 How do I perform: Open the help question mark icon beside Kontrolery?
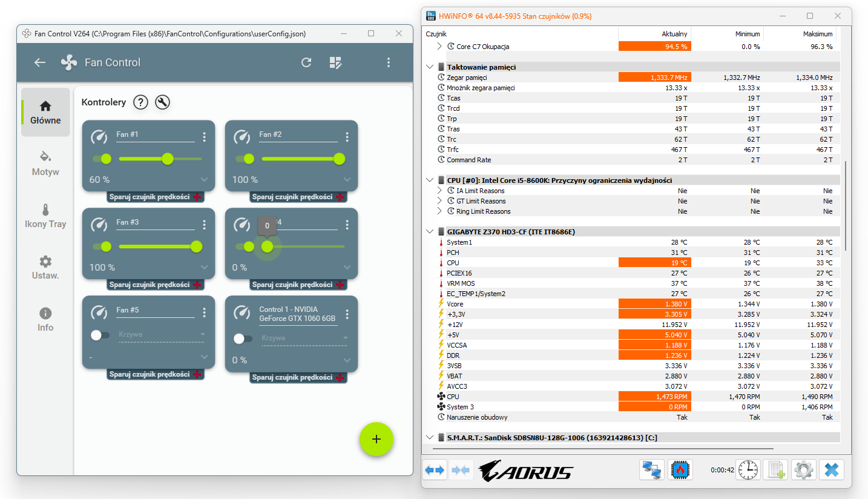(140, 102)
